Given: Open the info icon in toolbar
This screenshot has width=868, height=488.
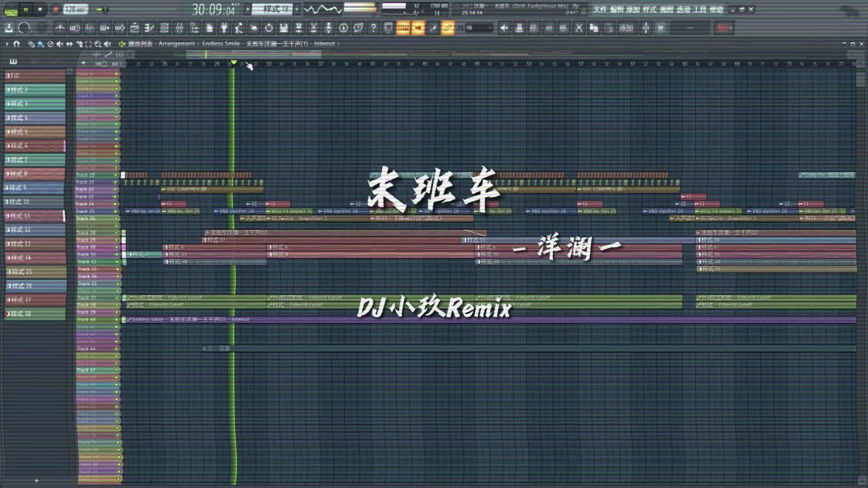Looking at the screenshot, I should point(344,28).
